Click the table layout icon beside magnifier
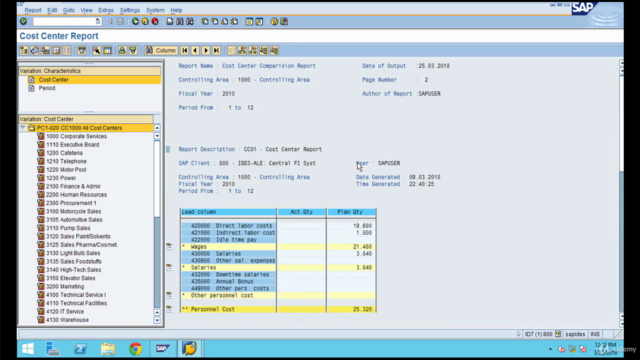The height and width of the screenshot is (360, 640). (107, 50)
